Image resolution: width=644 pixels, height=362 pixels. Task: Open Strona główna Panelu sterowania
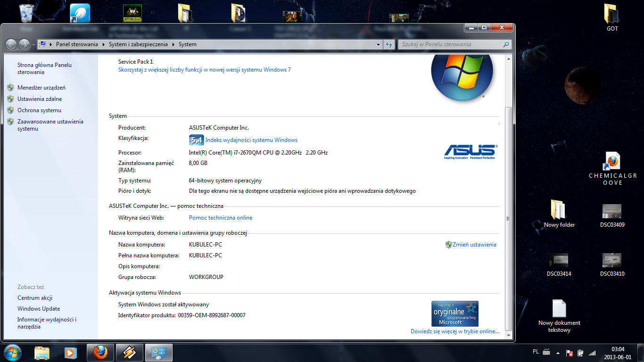(x=45, y=69)
